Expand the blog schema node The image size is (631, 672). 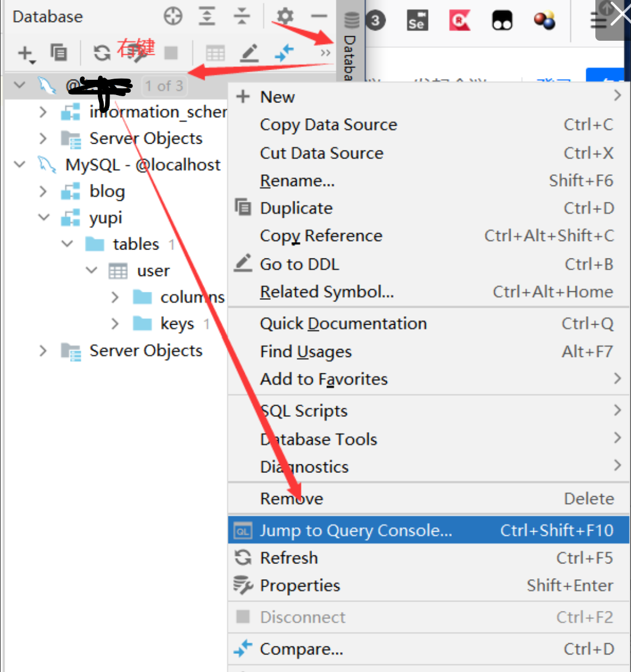click(x=43, y=191)
